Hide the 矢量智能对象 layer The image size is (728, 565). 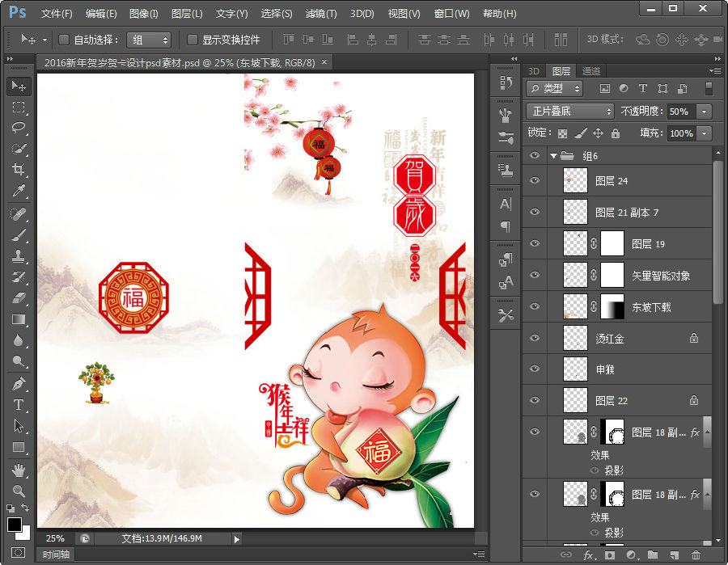click(x=535, y=275)
